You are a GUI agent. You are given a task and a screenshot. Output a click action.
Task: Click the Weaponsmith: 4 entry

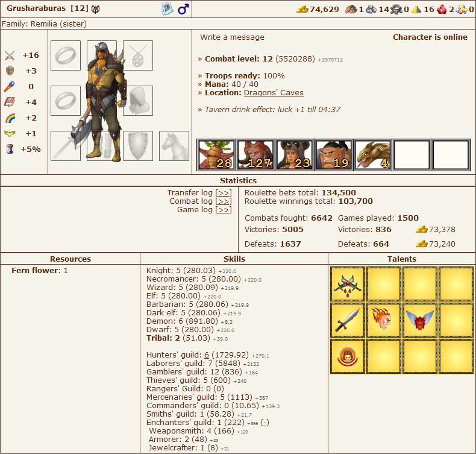click(x=198, y=431)
